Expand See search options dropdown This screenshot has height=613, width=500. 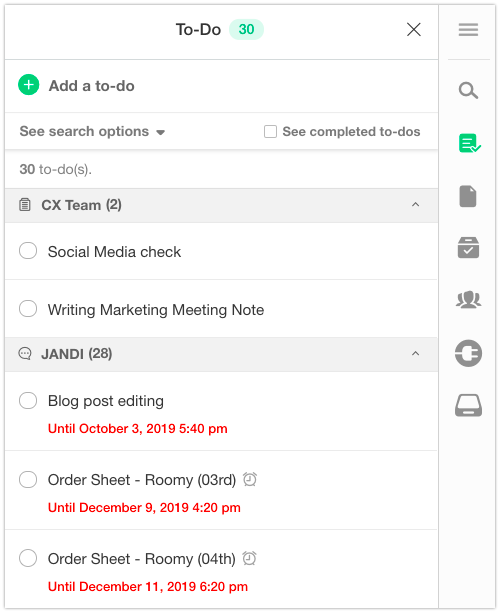(92, 131)
